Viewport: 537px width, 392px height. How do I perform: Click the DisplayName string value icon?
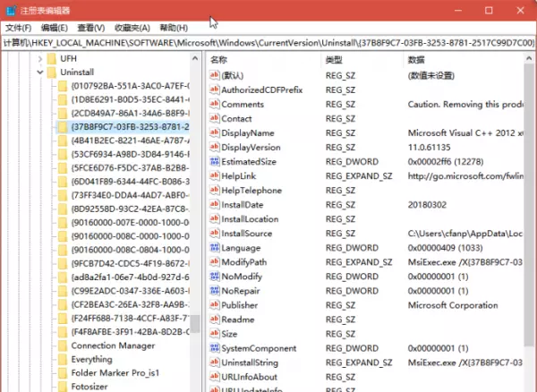(215, 132)
